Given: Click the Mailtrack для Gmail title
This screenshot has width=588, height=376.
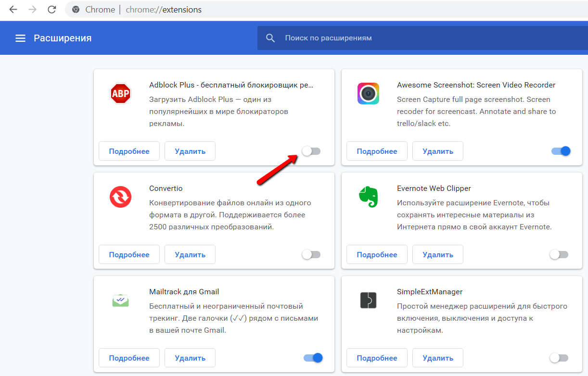Looking at the screenshot, I should (184, 292).
